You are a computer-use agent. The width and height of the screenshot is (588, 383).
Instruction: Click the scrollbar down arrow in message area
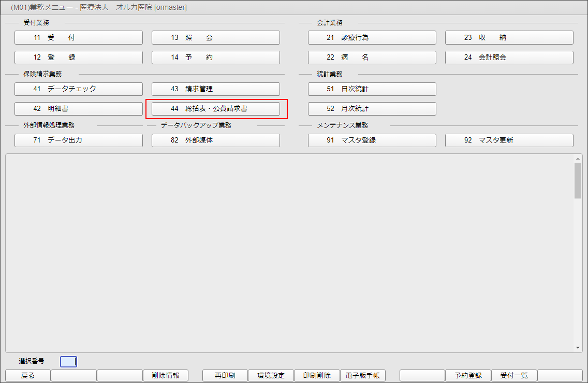coord(578,348)
